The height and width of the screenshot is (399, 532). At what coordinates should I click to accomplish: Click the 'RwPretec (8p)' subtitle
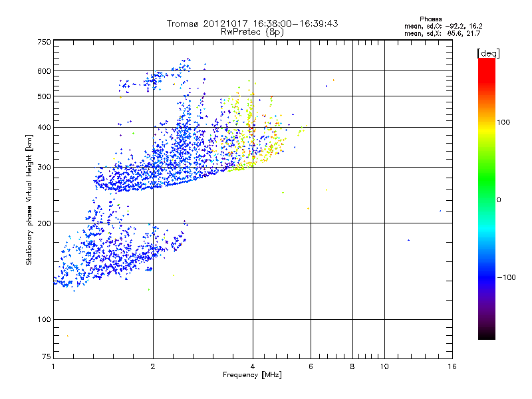[x=252, y=32]
